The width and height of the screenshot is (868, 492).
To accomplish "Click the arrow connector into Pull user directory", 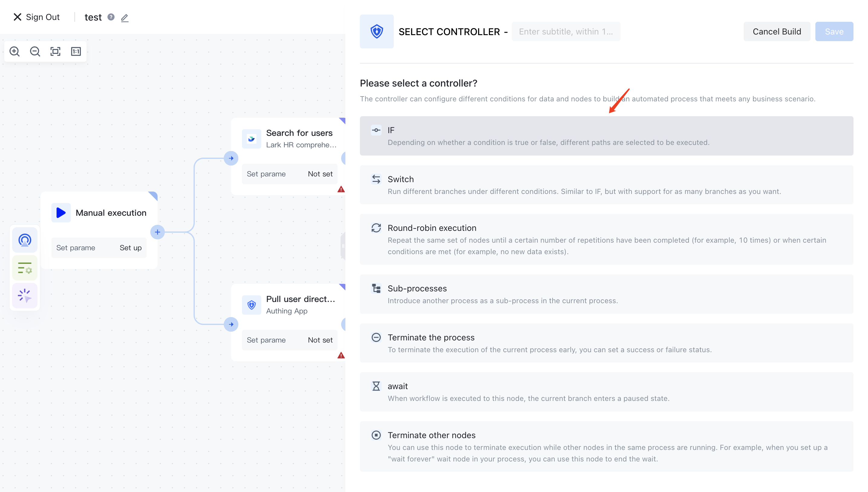I will coord(231,324).
